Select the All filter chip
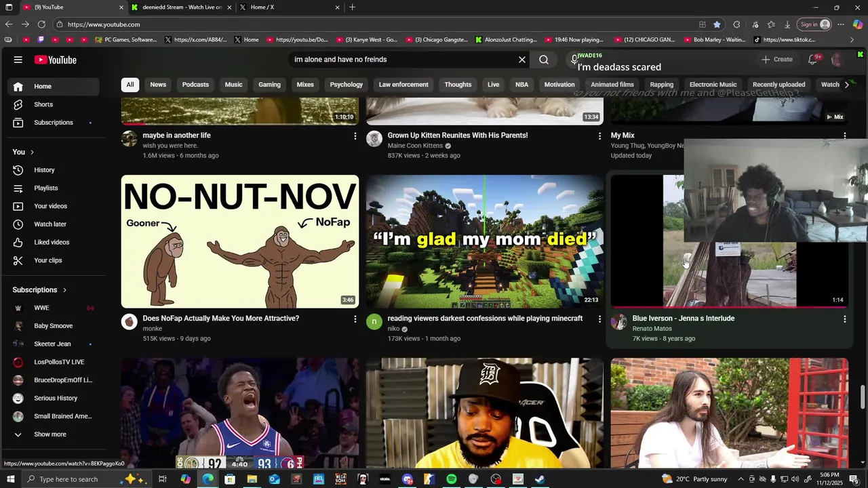The height and width of the screenshot is (488, 868). pos(130,85)
